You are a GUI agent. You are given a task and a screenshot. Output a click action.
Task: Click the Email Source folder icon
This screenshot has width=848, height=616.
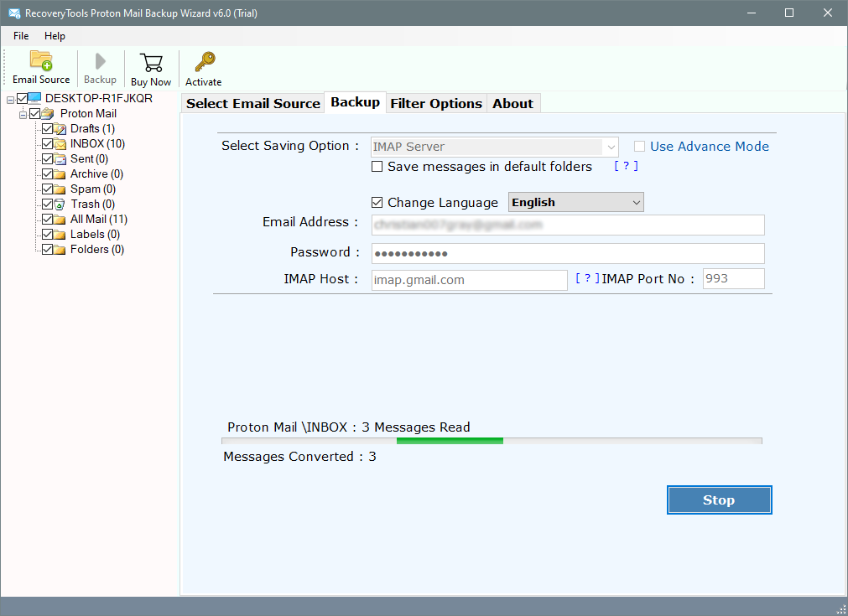pos(41,60)
